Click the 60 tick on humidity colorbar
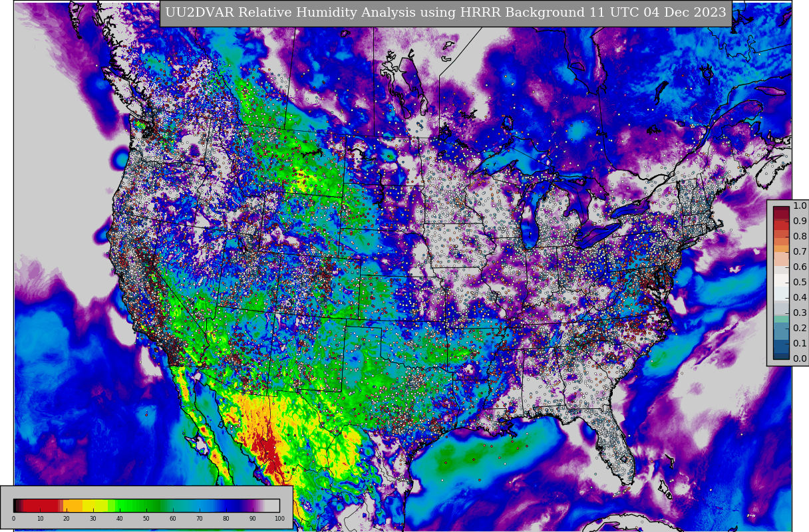Viewport: 809px width, 532px height. 173,519
